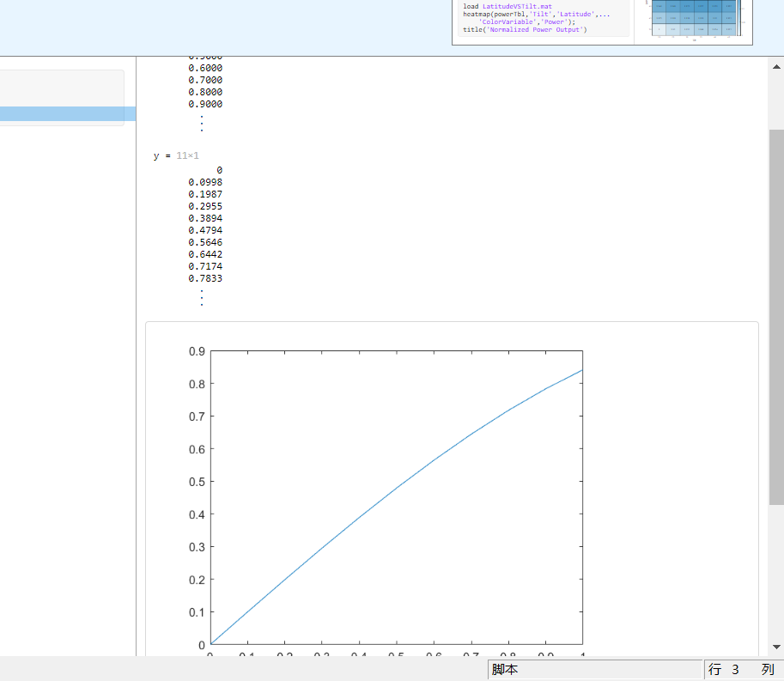This screenshot has width=784, height=681.
Task: Click the 0.5 y-axis tick label
Action: pyautogui.click(x=197, y=482)
